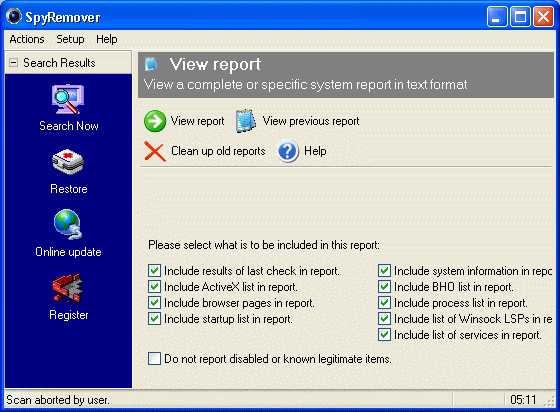Screen dimensions: 560x412
Task: Toggle Include process list in report
Action: point(384,303)
